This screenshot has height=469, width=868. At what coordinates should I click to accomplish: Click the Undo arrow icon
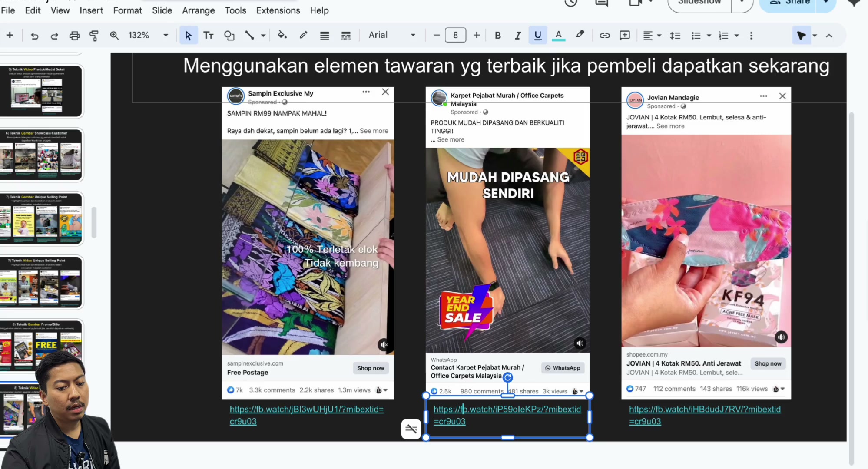click(x=35, y=36)
